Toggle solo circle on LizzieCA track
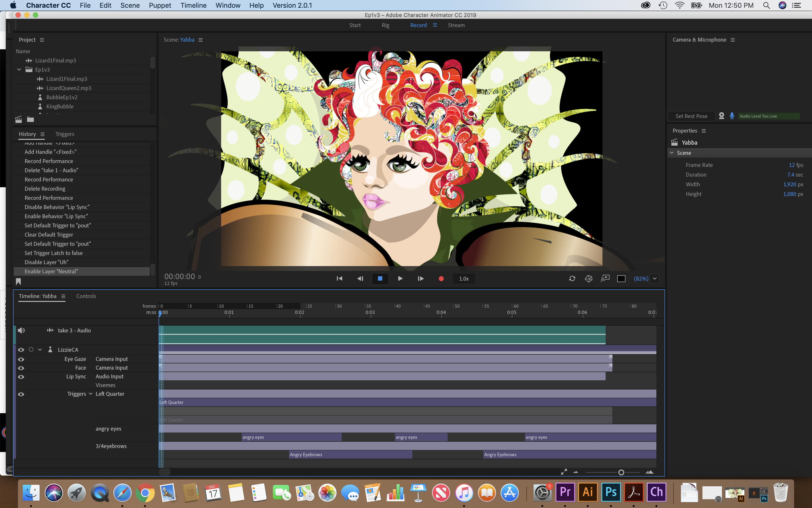This screenshot has height=508, width=812. [x=31, y=349]
